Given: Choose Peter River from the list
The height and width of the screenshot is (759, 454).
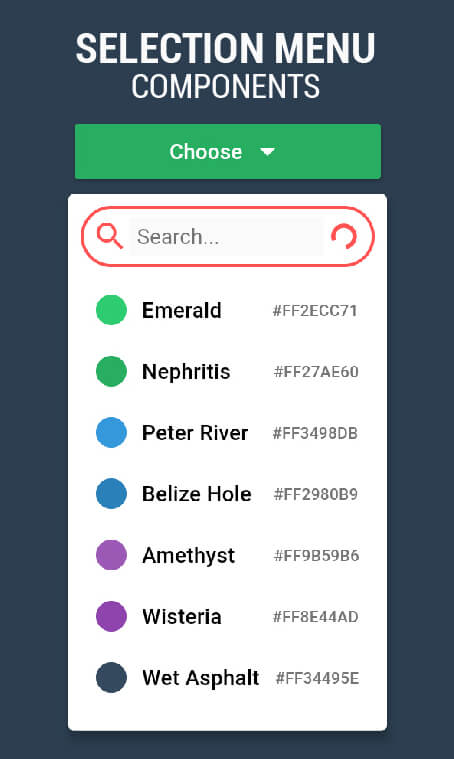Looking at the screenshot, I should point(227,432).
